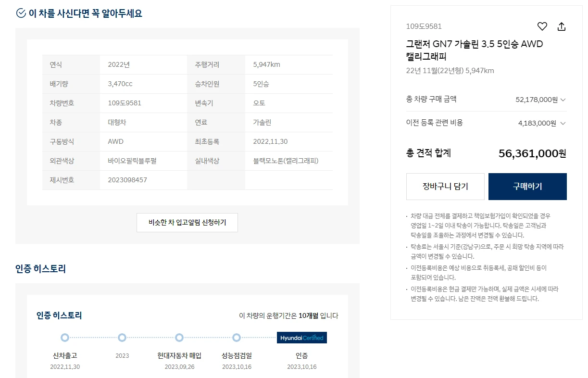Click the circled checkmark beside the advisory heading
The width and height of the screenshot is (588, 378).
pos(20,13)
